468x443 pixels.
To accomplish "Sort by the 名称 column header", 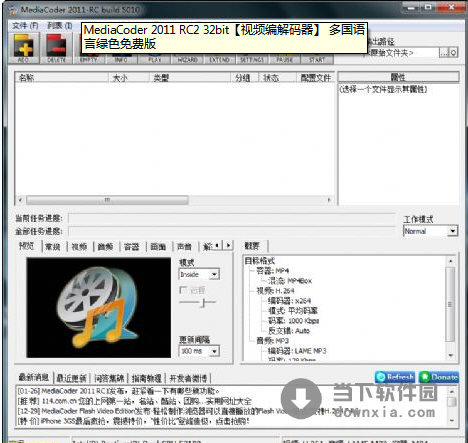I will (62, 78).
